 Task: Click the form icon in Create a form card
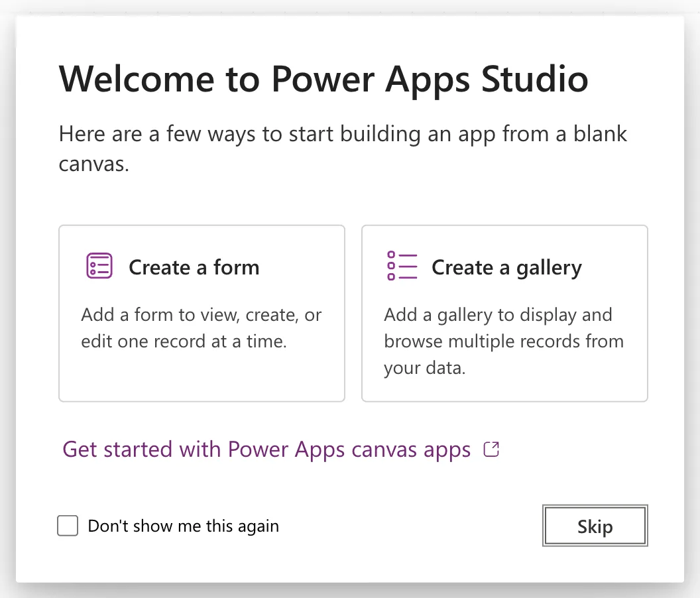99,266
